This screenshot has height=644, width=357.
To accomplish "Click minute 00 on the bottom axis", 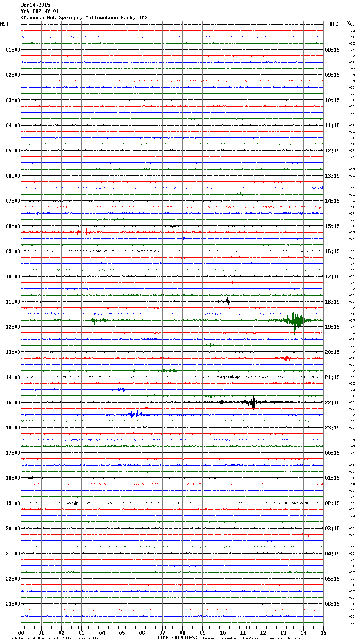I will click(21, 633).
